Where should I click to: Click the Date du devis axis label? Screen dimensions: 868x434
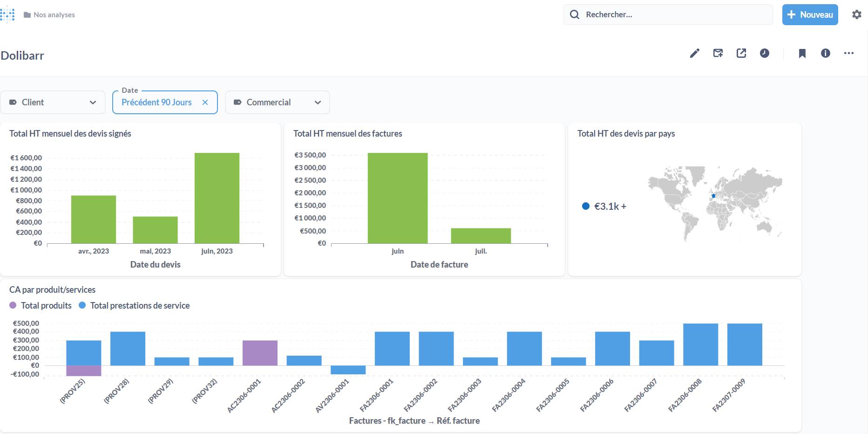(x=155, y=264)
